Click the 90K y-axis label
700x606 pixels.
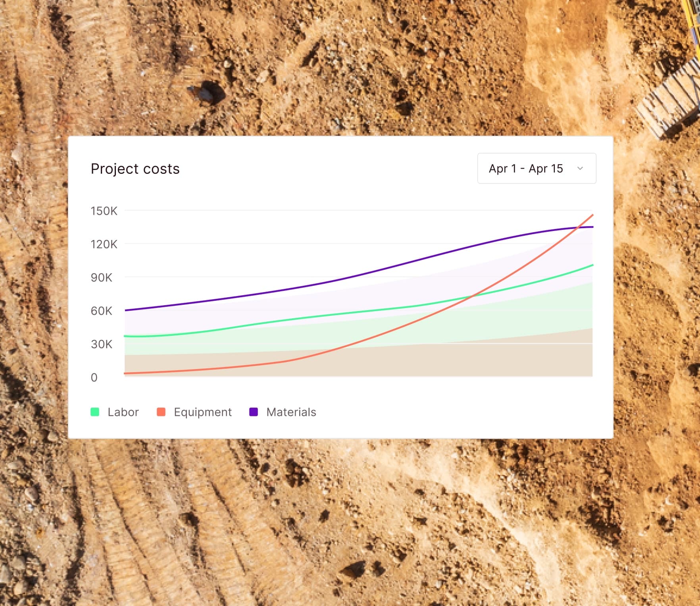point(102,277)
